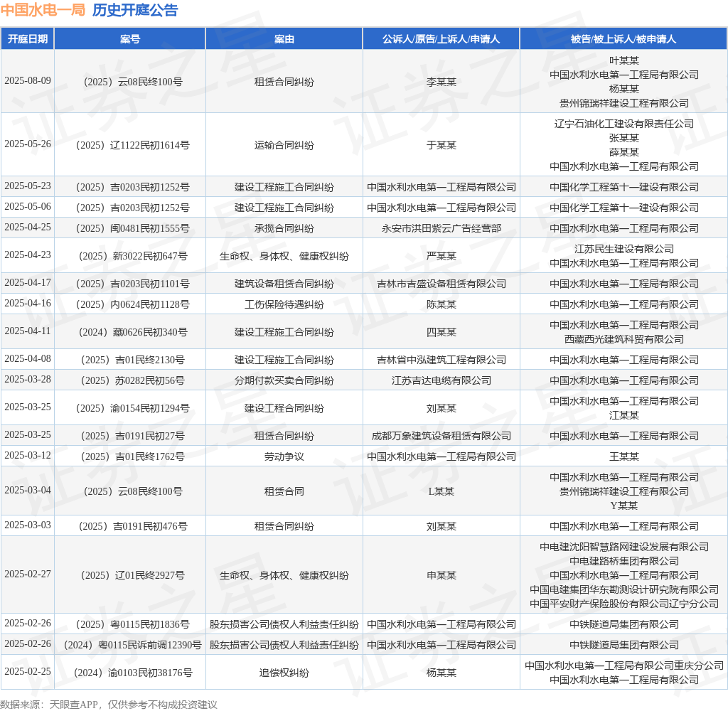Click defendant 中国平安财产保险股份有限公司辽宁分公司
Screen dimensions: 728x711
point(623,604)
